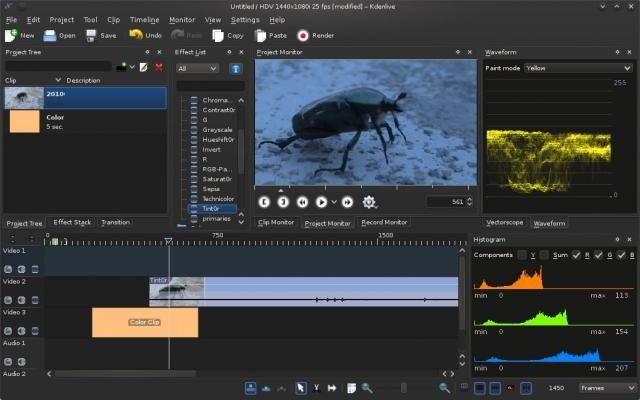Open the Add Clip dropdown arrow

click(x=132, y=67)
